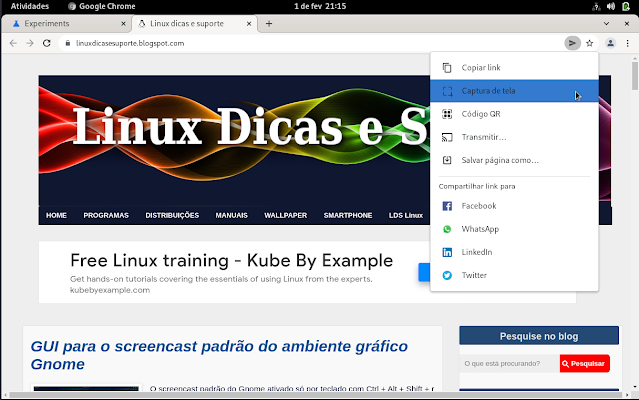Choose Salvar página como…
This screenshot has height=400, width=639.
tap(514, 160)
